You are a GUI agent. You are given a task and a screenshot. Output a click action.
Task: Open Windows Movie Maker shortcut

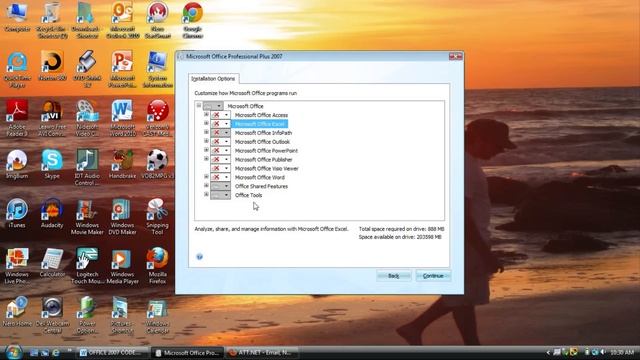[x=87, y=216]
